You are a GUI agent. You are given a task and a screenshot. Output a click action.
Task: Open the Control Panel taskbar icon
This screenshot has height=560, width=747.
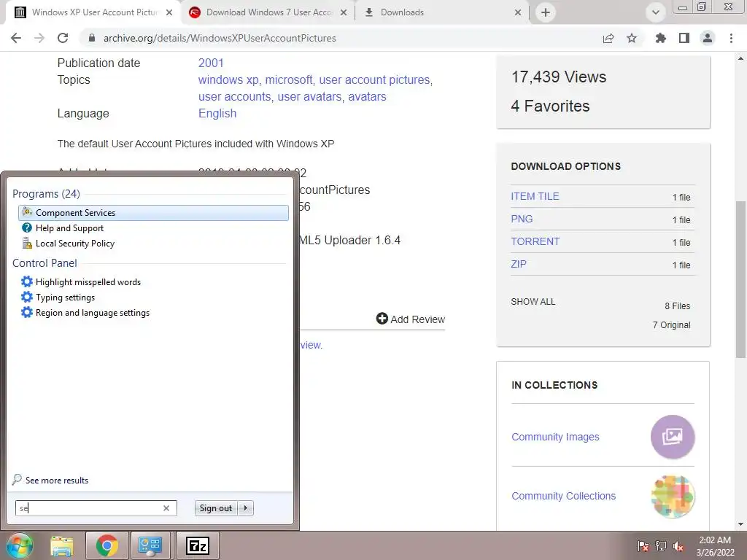click(150, 545)
